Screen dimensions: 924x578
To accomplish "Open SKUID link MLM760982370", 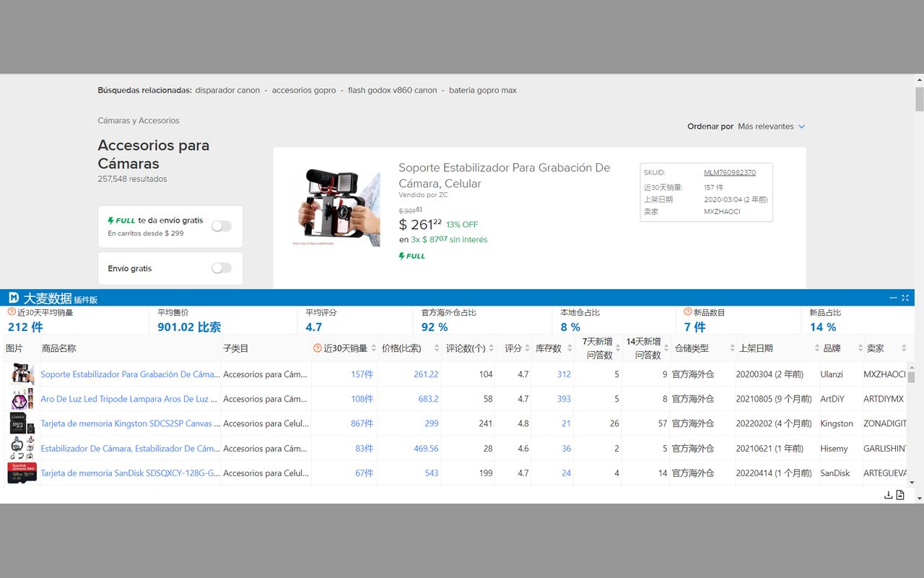I will (729, 173).
